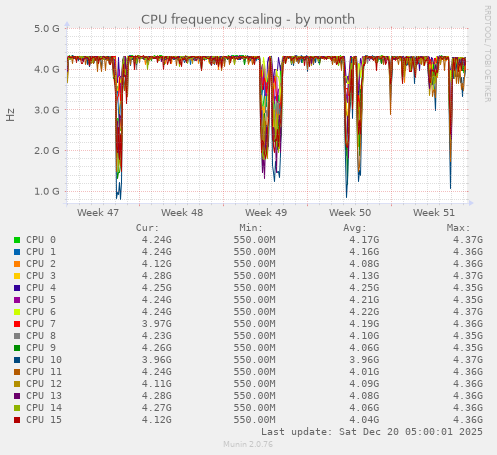
Task: Click the CPU 4 dark blue legend swatch
Action: [x=17, y=288]
